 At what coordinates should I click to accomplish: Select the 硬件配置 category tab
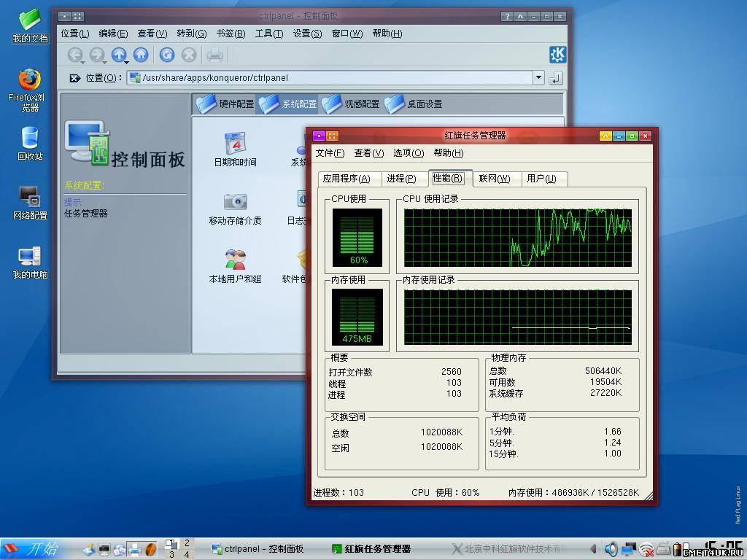click(226, 104)
